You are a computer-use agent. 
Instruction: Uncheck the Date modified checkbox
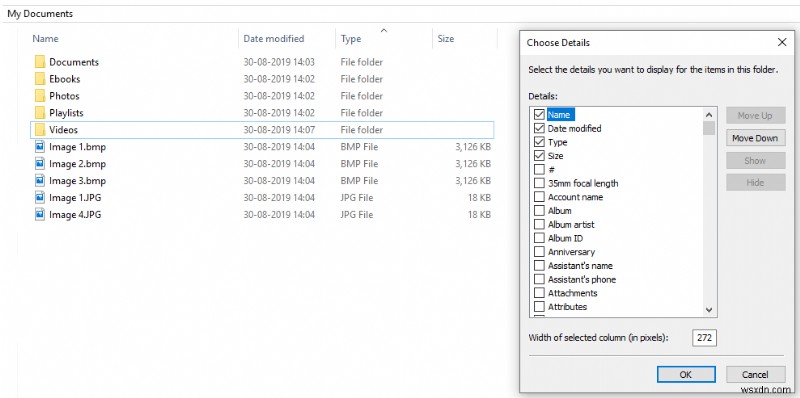539,129
